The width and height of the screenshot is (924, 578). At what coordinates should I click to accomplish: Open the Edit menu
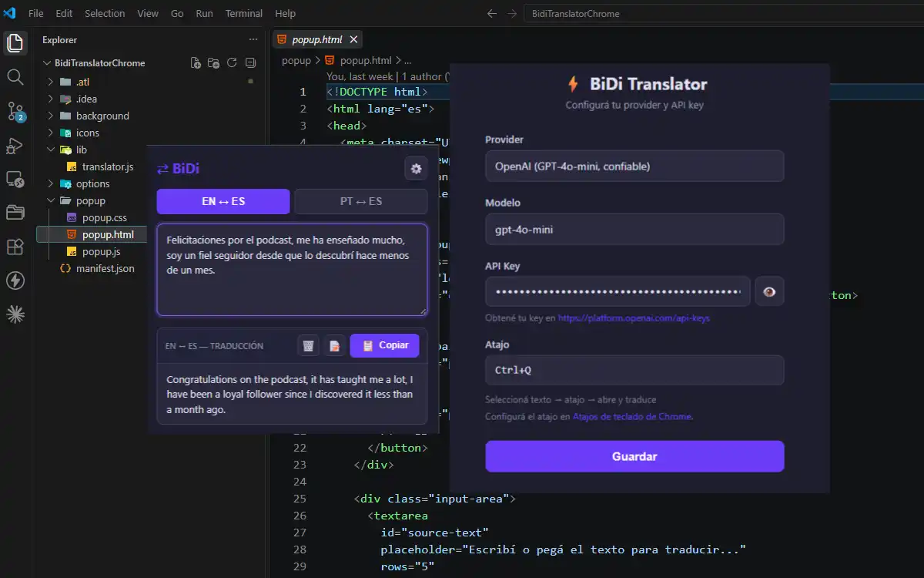coord(64,13)
